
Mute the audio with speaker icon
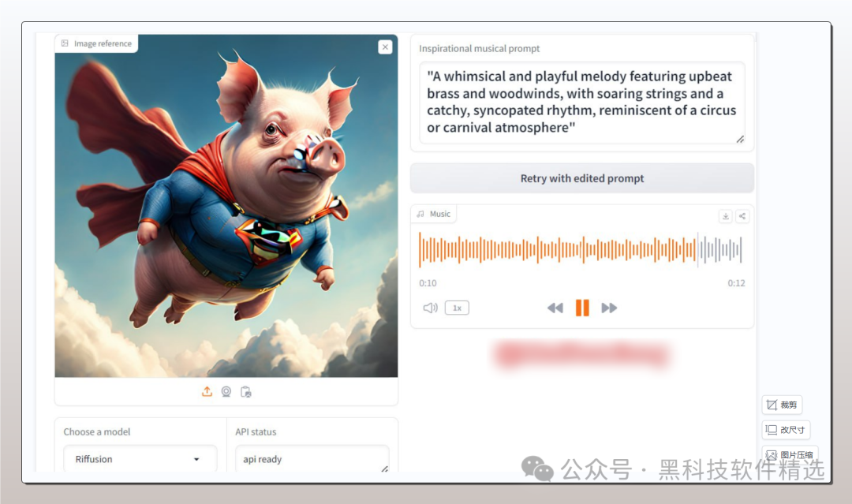click(430, 308)
